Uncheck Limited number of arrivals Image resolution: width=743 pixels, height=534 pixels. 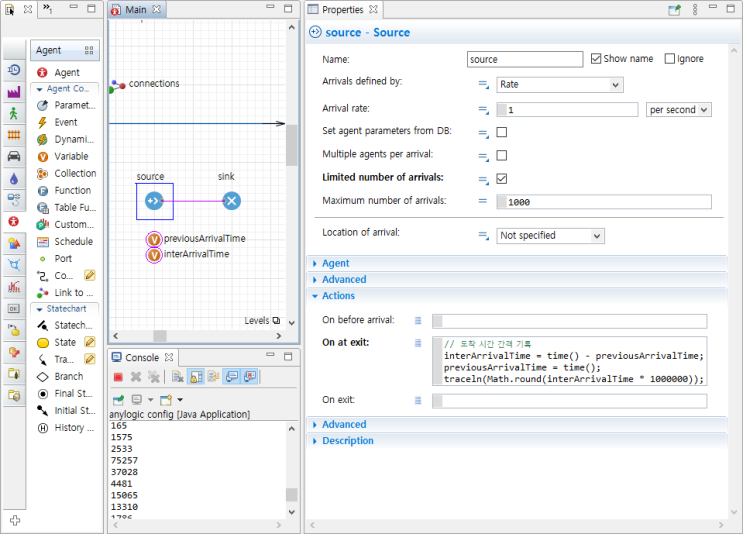pos(502,179)
